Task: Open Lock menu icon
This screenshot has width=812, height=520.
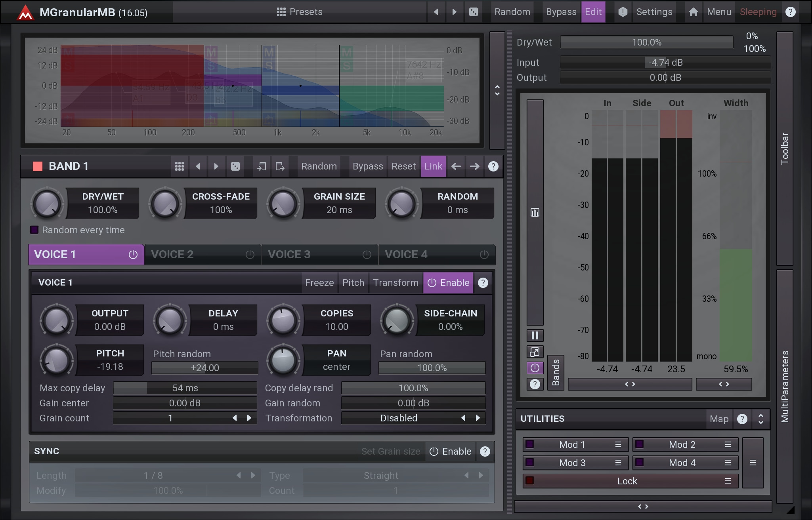Action: click(728, 481)
